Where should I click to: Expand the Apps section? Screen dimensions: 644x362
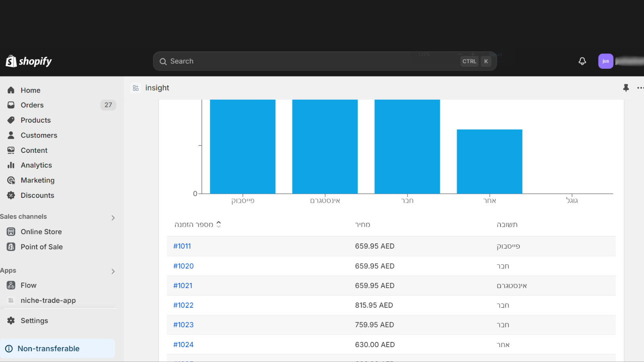pos(113,271)
